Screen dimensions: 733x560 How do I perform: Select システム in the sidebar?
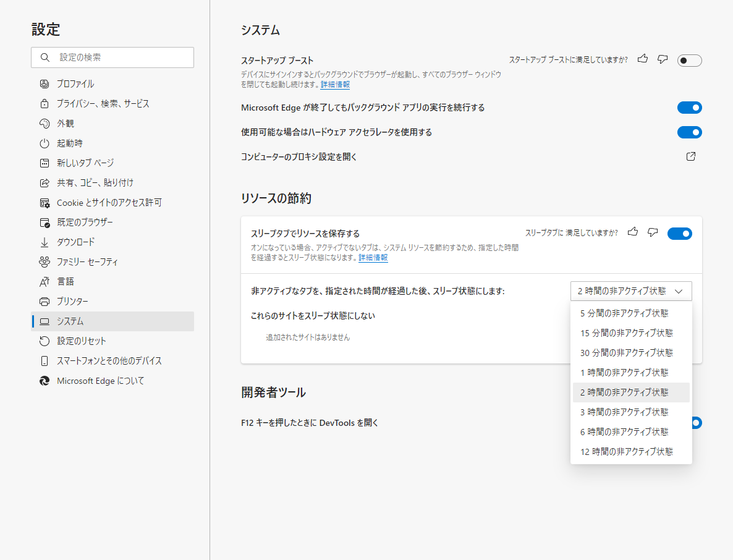pos(112,321)
